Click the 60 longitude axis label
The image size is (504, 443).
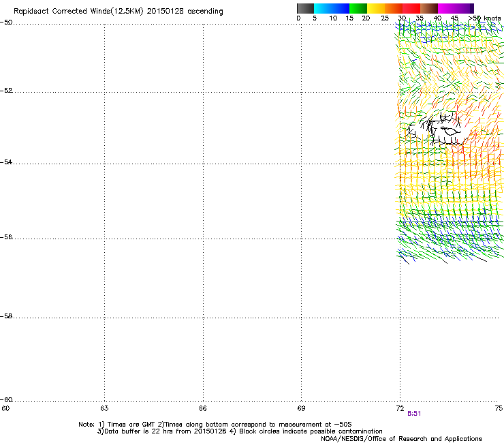(x=5, y=408)
